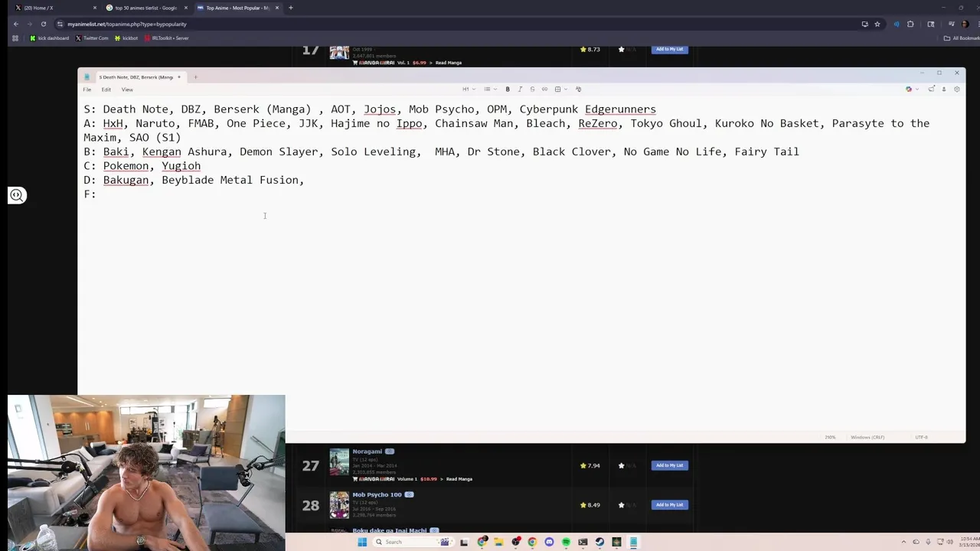The width and height of the screenshot is (980, 551).
Task: Open the table insert dropdown
Action: tap(560, 90)
